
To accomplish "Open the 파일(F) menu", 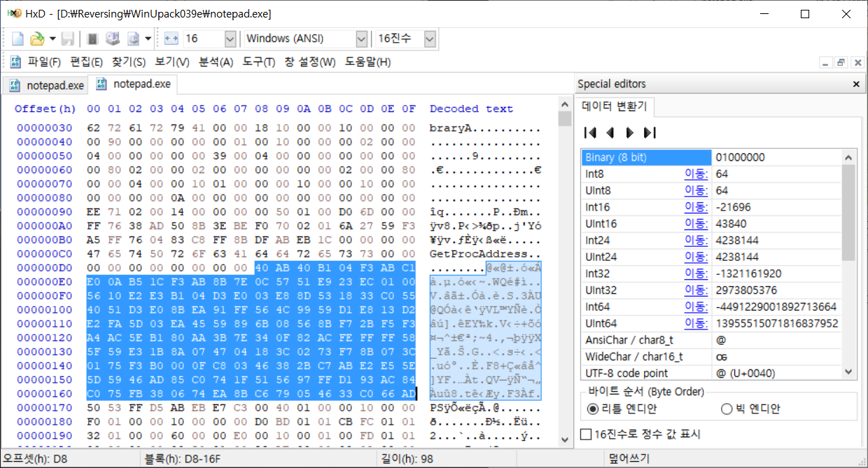I will [x=44, y=62].
